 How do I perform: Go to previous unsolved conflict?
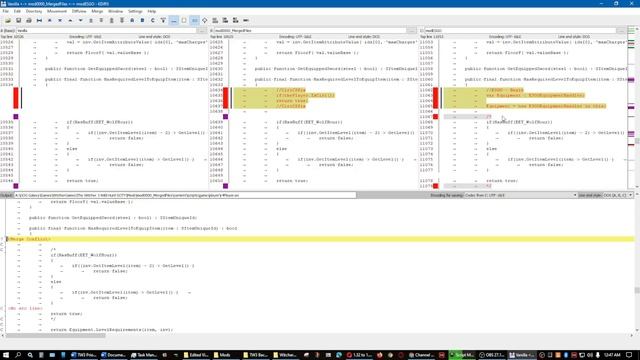tap(111, 20)
